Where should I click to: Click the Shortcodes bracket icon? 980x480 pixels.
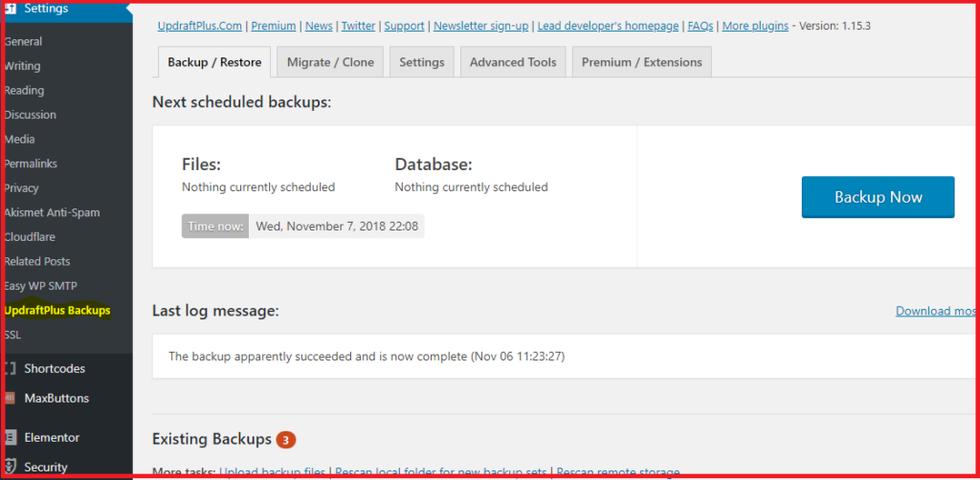10,368
